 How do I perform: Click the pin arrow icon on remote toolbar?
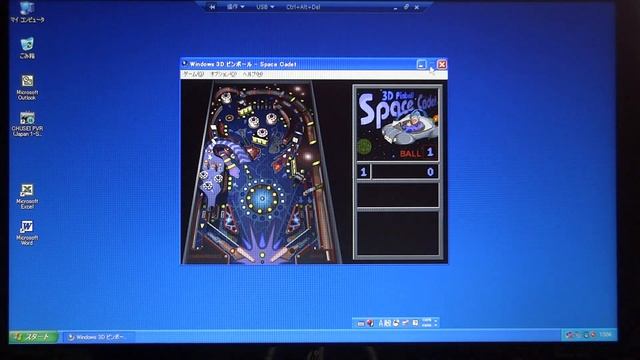[212, 7]
